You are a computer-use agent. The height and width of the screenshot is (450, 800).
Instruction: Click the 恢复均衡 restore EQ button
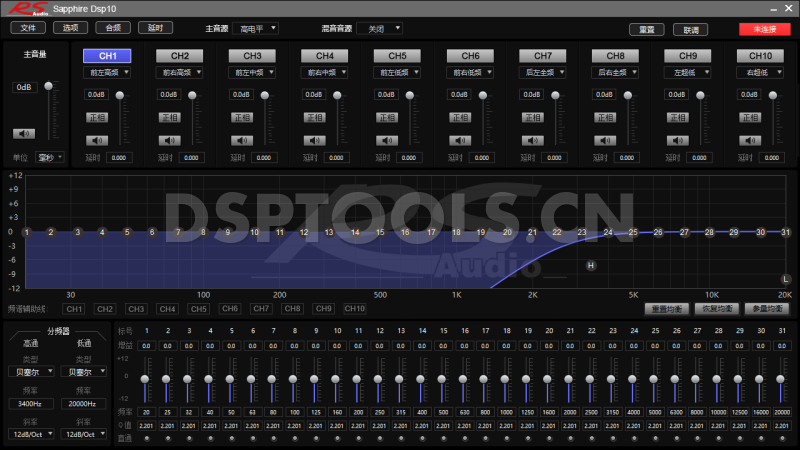click(717, 309)
